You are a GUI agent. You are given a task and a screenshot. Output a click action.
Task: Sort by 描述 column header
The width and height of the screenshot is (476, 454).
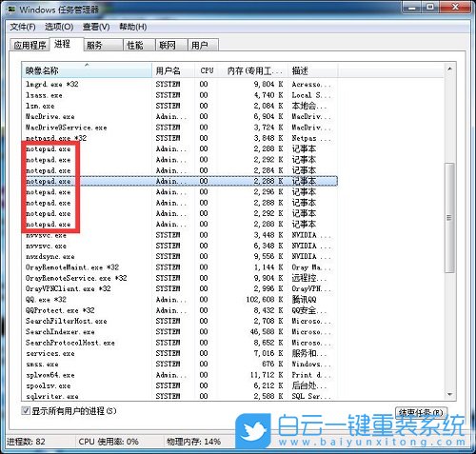click(x=313, y=70)
